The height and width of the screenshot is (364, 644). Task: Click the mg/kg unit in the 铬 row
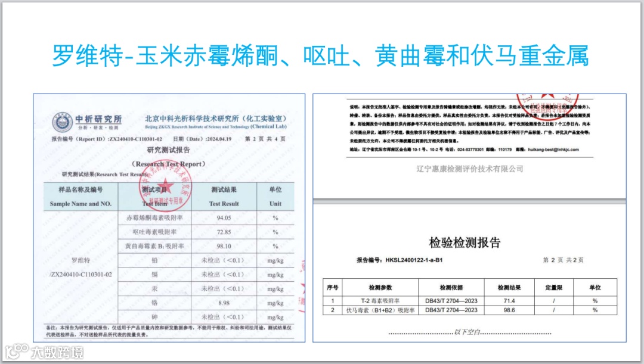click(275, 303)
